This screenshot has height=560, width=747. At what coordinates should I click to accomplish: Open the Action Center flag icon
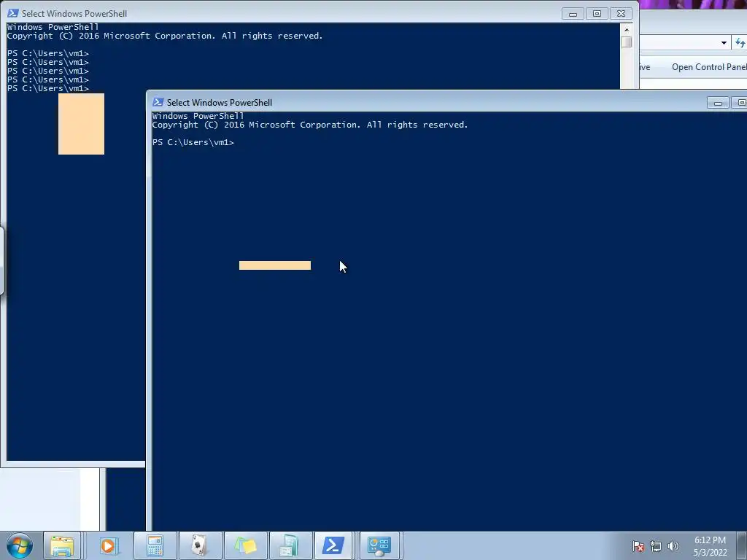click(x=638, y=546)
